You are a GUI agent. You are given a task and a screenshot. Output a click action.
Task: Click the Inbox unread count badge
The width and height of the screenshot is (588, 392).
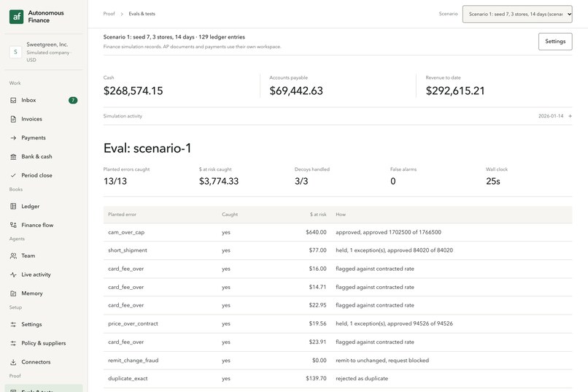point(73,100)
